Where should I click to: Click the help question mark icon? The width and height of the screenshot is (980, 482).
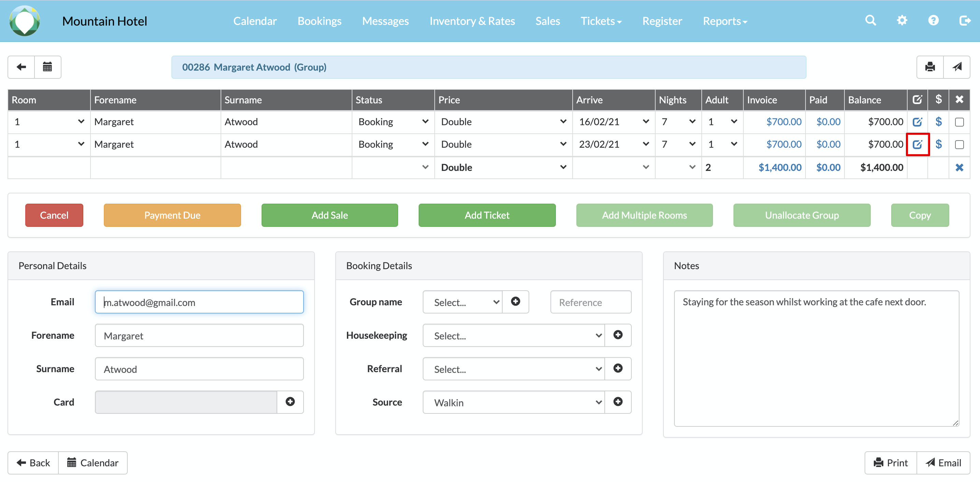point(933,20)
